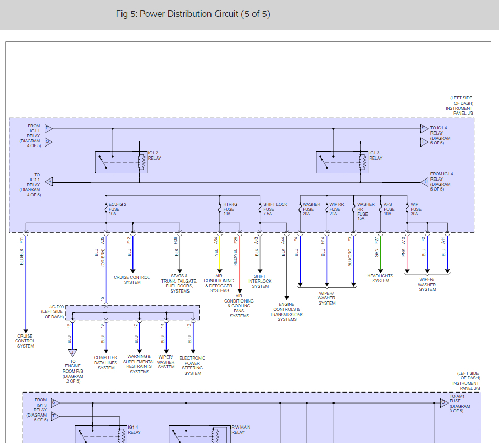Select the SHIFT INTERLOCK SYSTEM label
This screenshot has width=499, height=448.
pyautogui.click(x=260, y=282)
